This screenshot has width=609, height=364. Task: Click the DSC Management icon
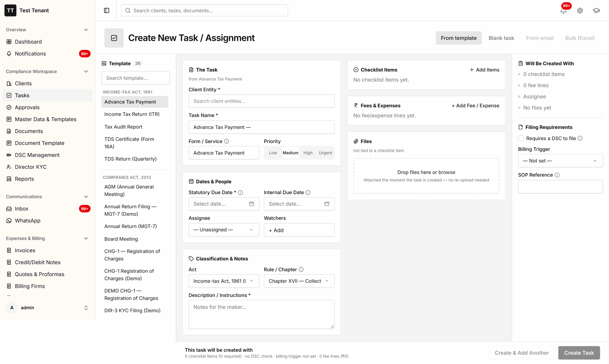(x=9, y=155)
